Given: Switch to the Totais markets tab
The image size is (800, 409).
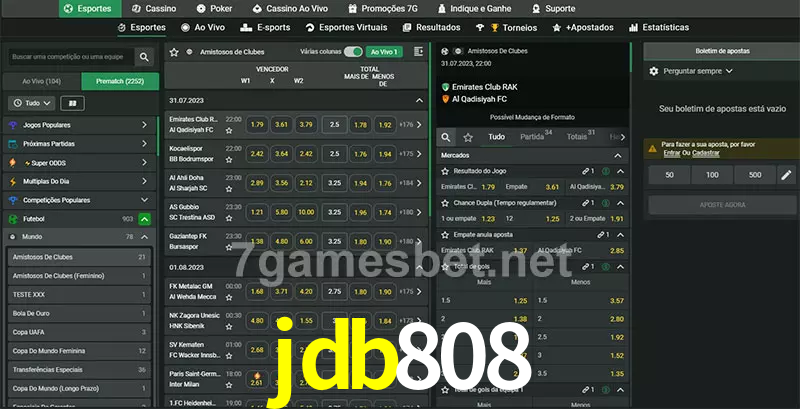Looking at the screenshot, I should [x=578, y=137].
